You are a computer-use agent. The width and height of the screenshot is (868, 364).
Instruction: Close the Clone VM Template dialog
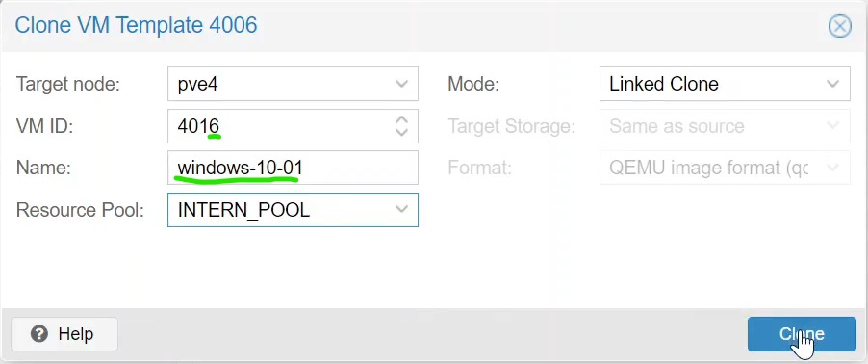(x=839, y=26)
